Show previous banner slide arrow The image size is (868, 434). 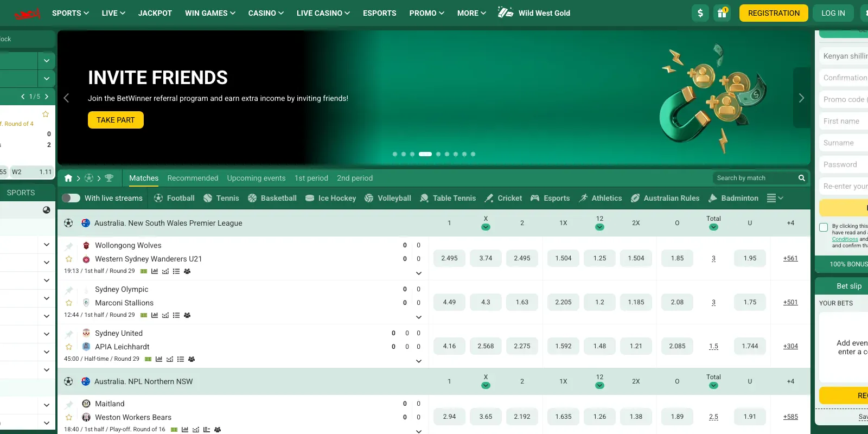pos(66,98)
